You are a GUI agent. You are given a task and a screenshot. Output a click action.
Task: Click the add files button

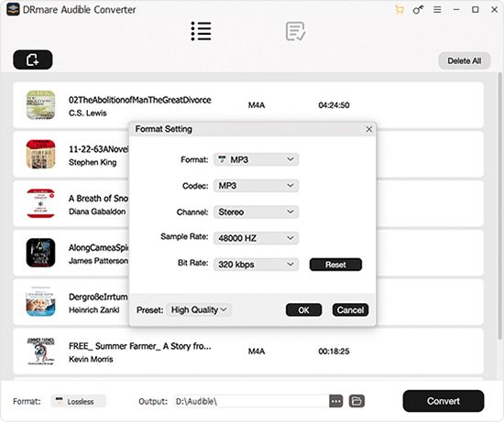pos(33,60)
